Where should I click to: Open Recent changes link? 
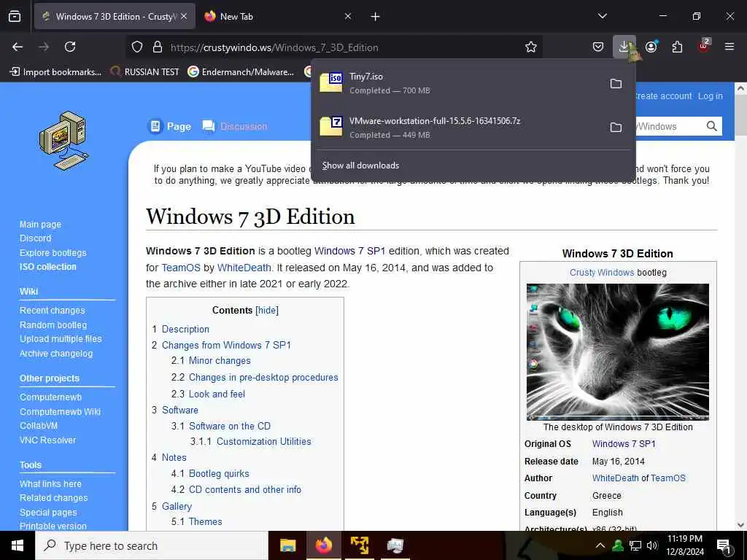point(53,311)
